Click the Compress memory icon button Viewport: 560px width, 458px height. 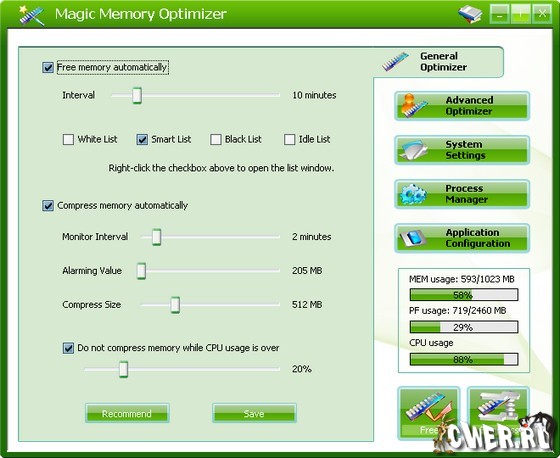[x=499, y=413]
